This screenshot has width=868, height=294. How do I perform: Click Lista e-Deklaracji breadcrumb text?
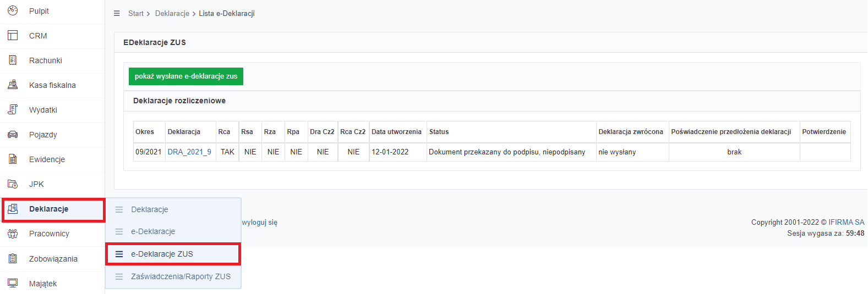pos(227,13)
